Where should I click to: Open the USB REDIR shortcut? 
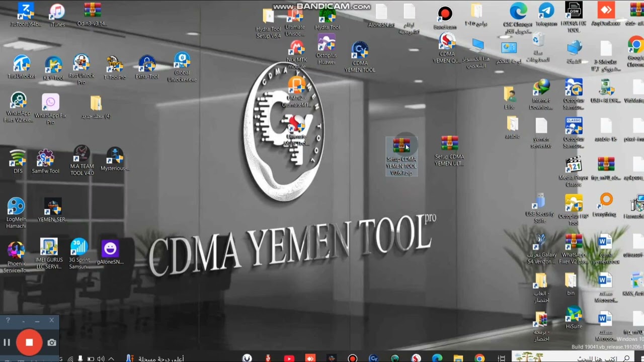click(x=606, y=91)
